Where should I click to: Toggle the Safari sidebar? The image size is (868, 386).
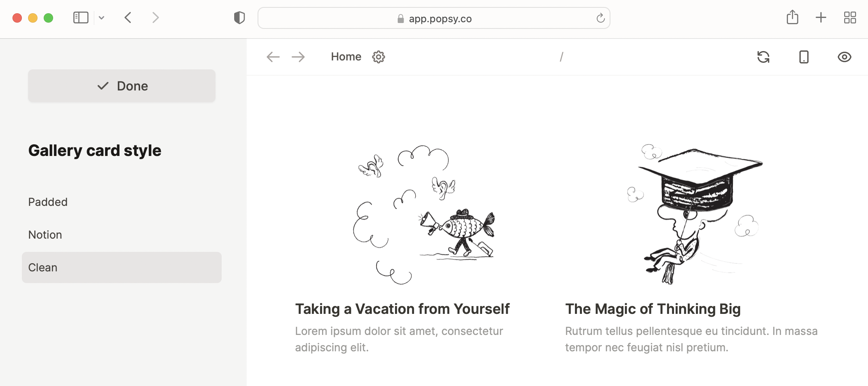(x=81, y=18)
